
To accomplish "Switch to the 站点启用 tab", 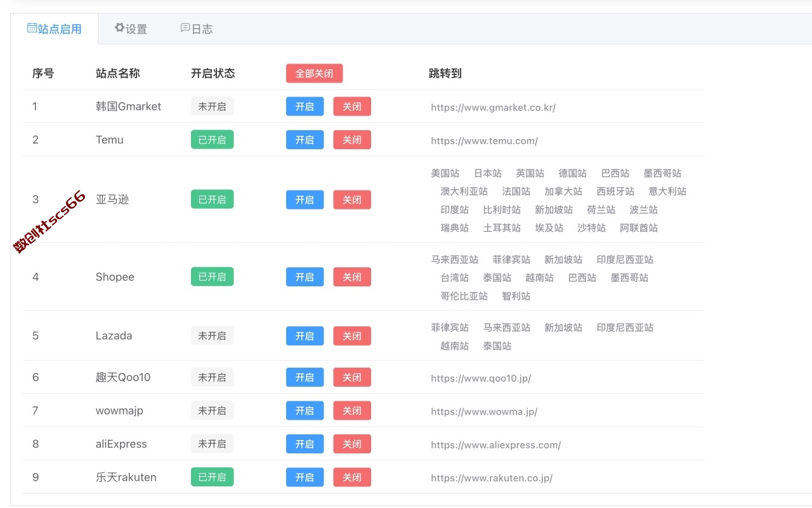I will click(x=55, y=29).
